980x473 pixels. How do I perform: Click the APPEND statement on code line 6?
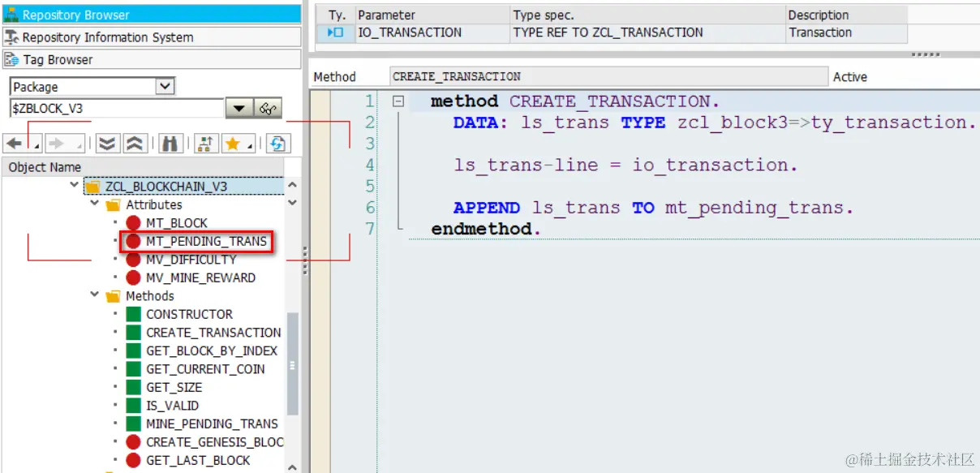(653, 208)
